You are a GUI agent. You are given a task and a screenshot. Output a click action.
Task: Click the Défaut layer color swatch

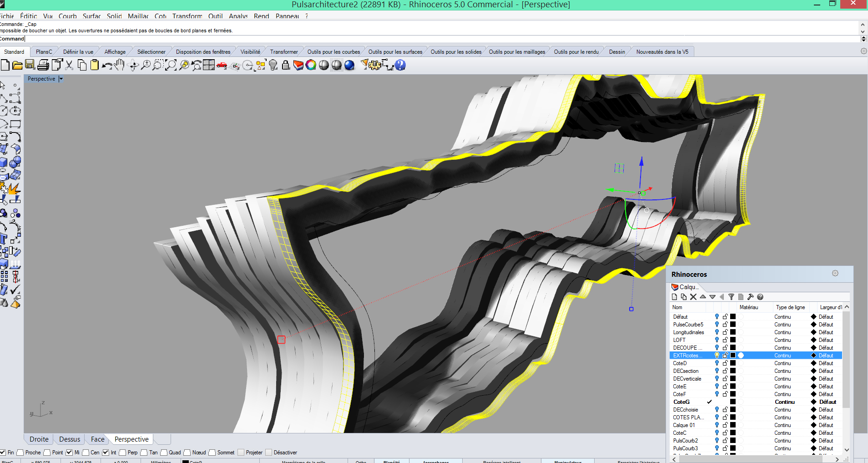click(733, 317)
